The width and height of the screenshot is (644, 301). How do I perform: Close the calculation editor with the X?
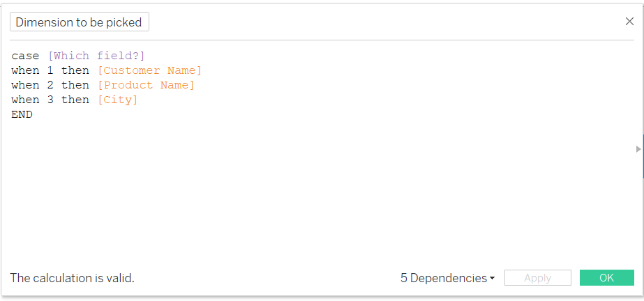point(629,22)
